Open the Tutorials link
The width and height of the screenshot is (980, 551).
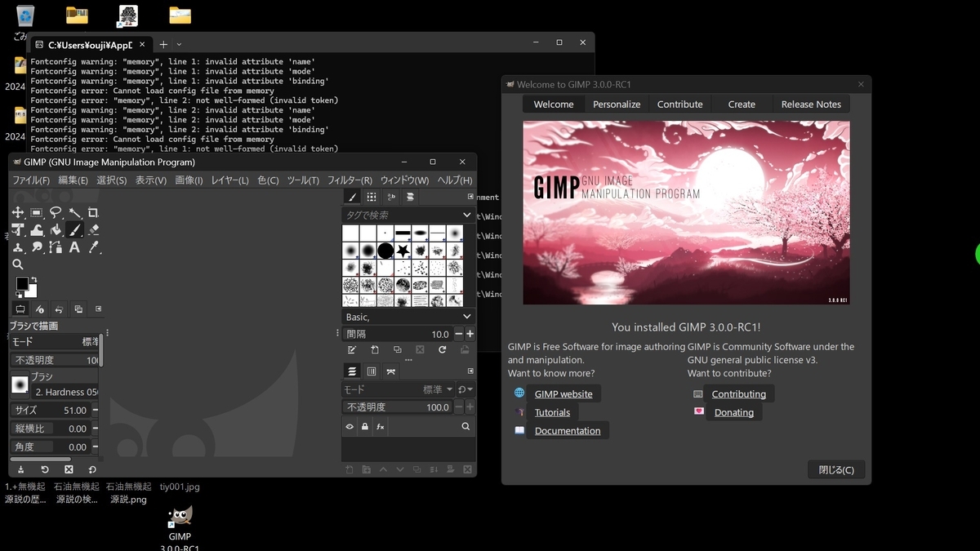(x=552, y=412)
